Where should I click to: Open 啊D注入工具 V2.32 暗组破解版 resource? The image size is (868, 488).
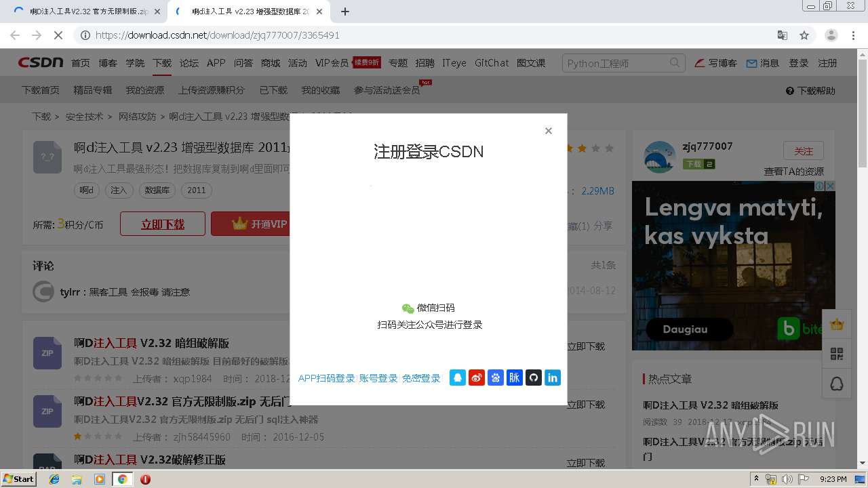pyautogui.click(x=151, y=343)
